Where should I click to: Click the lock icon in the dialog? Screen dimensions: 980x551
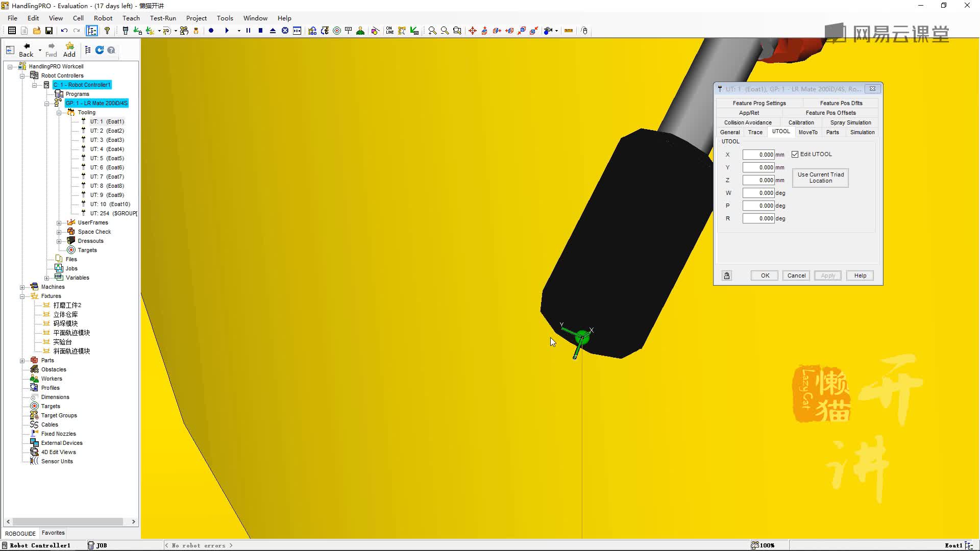pos(726,275)
